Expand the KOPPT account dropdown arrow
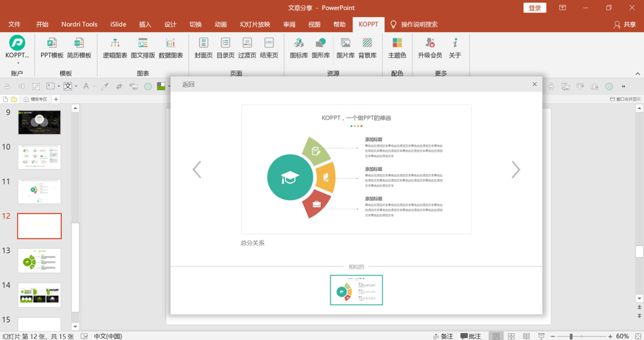 point(18,63)
